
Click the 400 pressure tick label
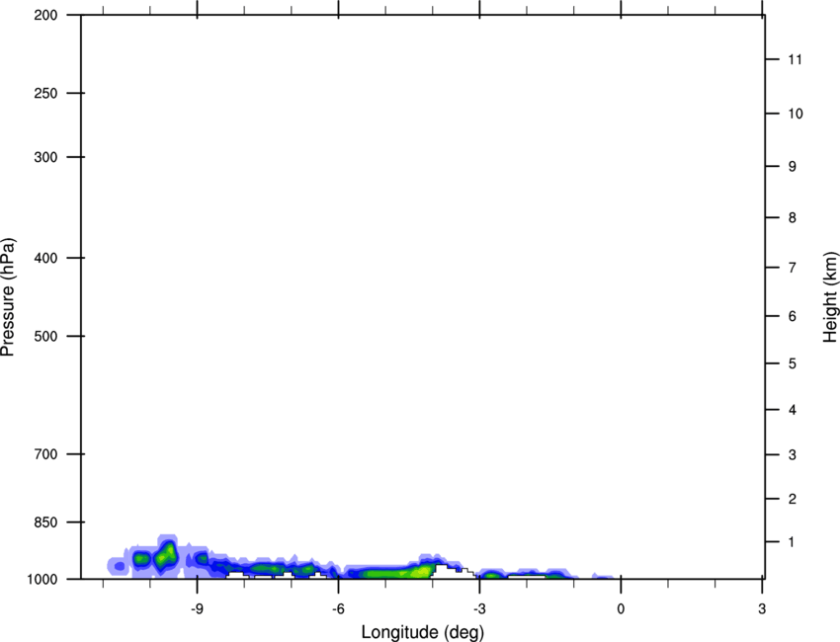tap(45, 258)
